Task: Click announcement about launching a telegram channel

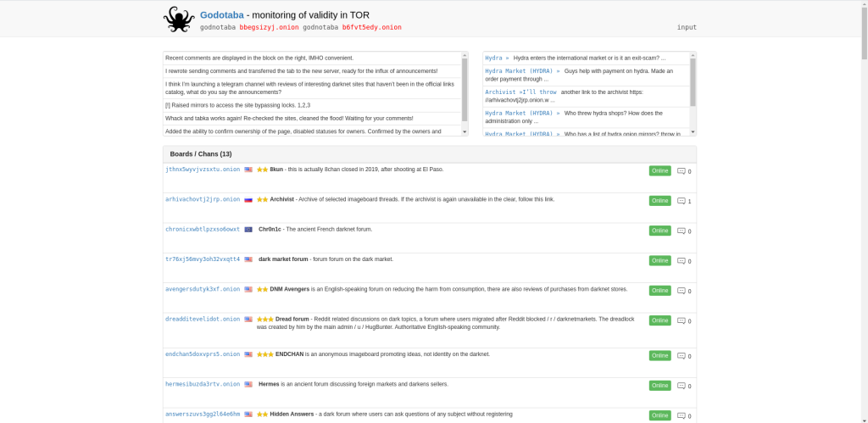Action: coord(312,88)
